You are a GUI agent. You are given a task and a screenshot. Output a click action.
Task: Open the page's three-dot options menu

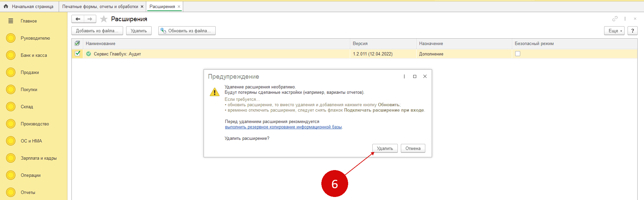[x=625, y=19]
